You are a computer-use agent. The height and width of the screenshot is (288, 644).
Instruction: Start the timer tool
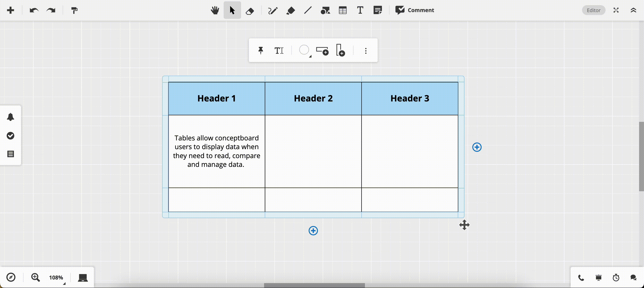[x=616, y=277]
